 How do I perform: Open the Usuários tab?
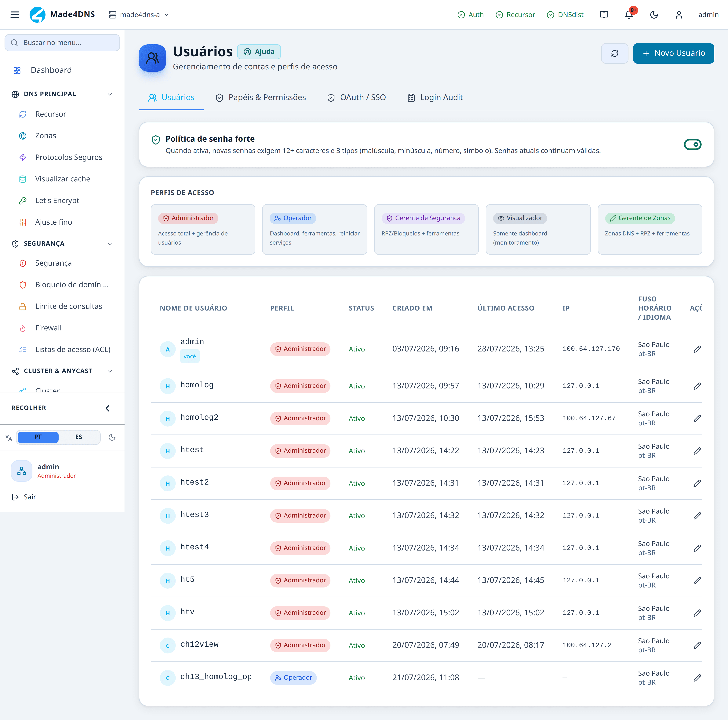pyautogui.click(x=171, y=98)
